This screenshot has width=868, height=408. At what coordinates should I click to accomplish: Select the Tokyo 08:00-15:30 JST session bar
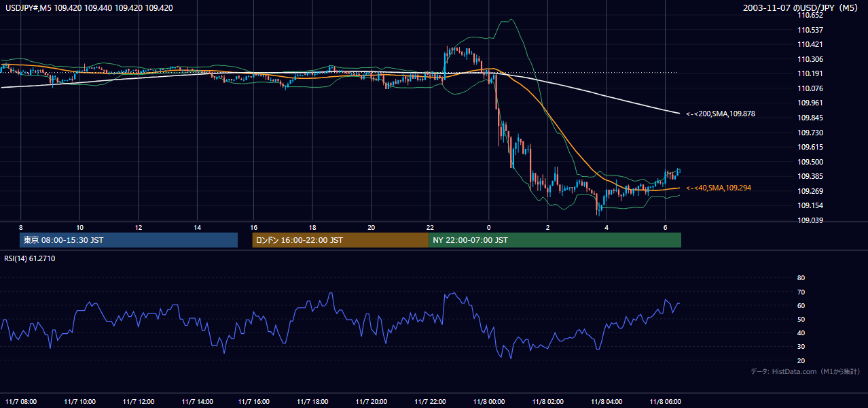tap(129, 240)
